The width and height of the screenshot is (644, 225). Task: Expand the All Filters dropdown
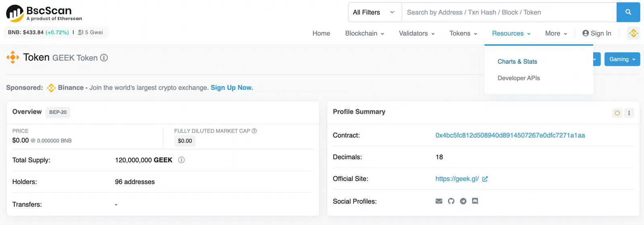[x=375, y=12]
